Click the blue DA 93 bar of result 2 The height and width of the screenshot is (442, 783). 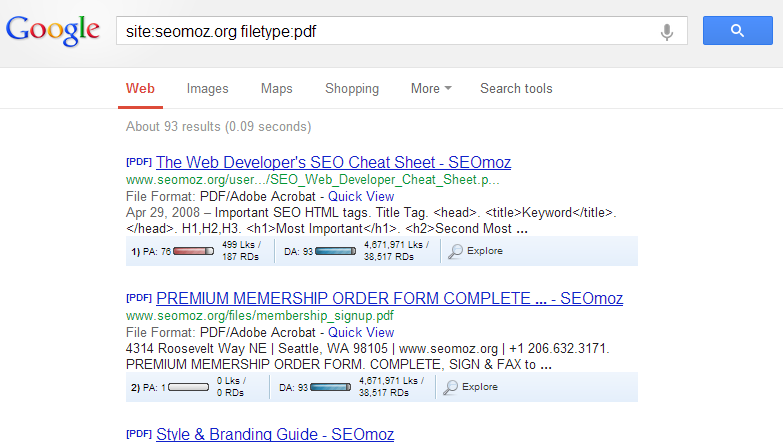[x=335, y=387]
